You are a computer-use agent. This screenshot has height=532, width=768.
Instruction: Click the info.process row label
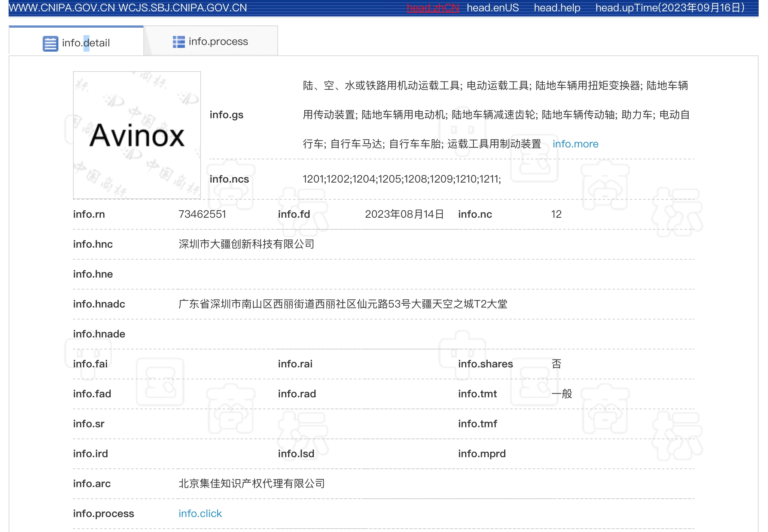click(103, 514)
